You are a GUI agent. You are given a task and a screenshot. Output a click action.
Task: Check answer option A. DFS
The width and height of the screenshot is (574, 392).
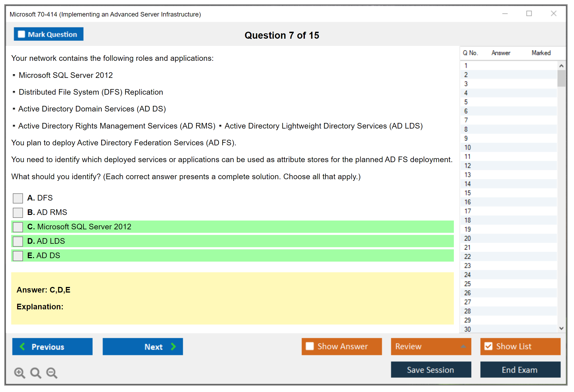18,198
